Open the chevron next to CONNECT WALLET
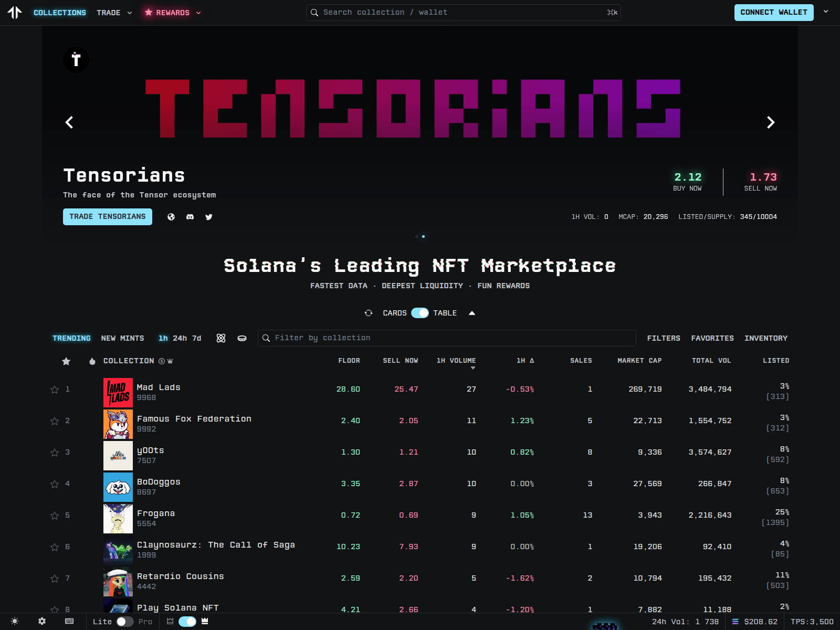Image resolution: width=840 pixels, height=630 pixels. [x=826, y=12]
